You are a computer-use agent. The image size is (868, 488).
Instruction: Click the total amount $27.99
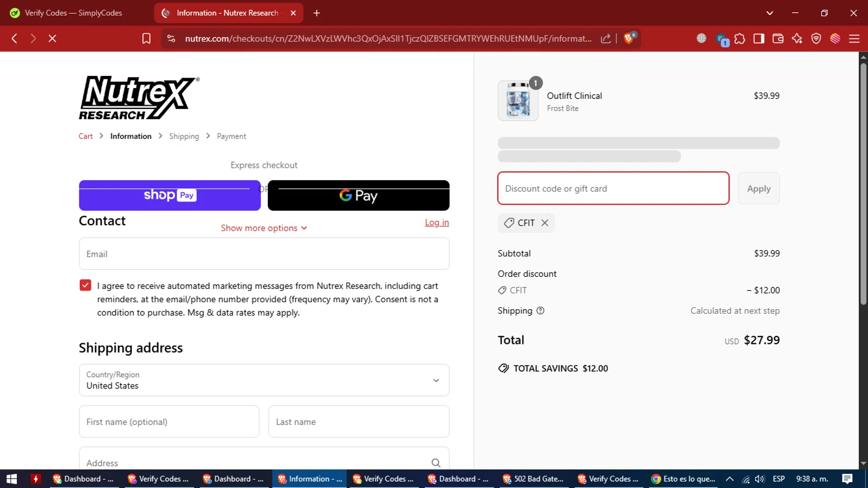tap(762, 340)
